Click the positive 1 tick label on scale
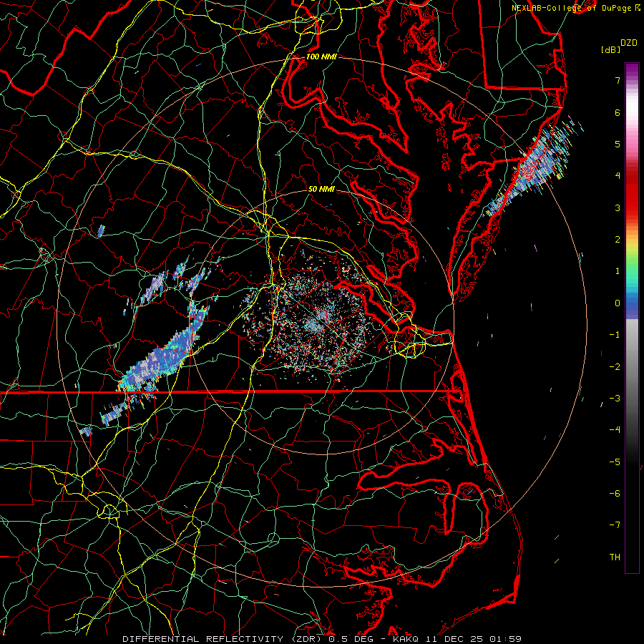The image size is (644, 644). [618, 271]
